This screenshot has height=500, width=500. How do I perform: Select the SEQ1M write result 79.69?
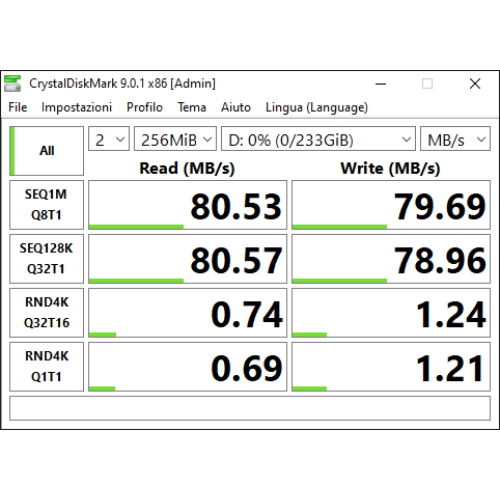[x=391, y=205]
